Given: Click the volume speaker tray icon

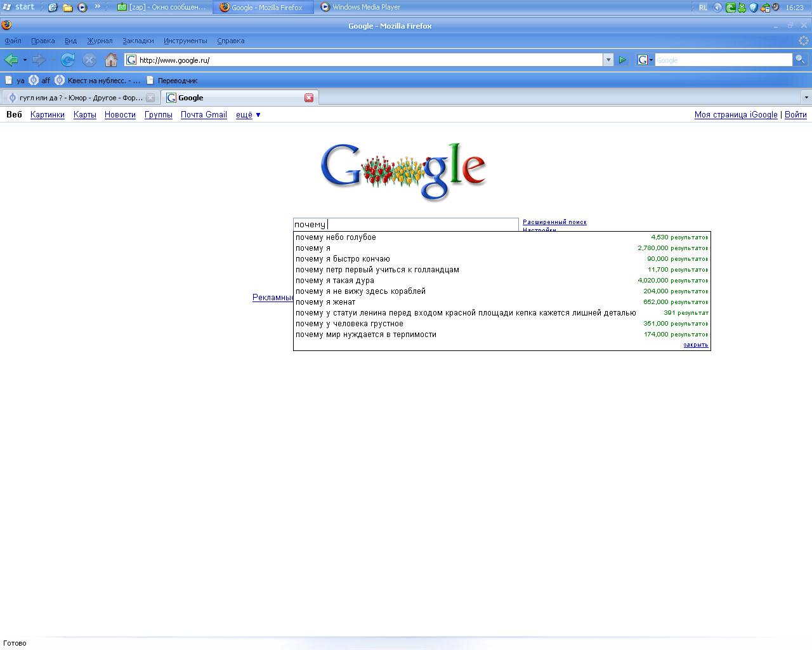Looking at the screenshot, I should (x=776, y=8).
